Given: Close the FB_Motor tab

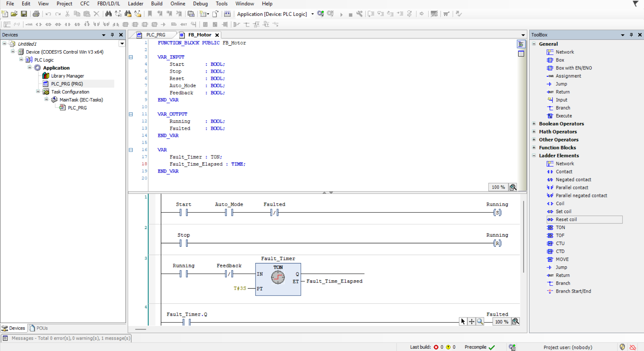Looking at the screenshot, I should click(x=217, y=35).
